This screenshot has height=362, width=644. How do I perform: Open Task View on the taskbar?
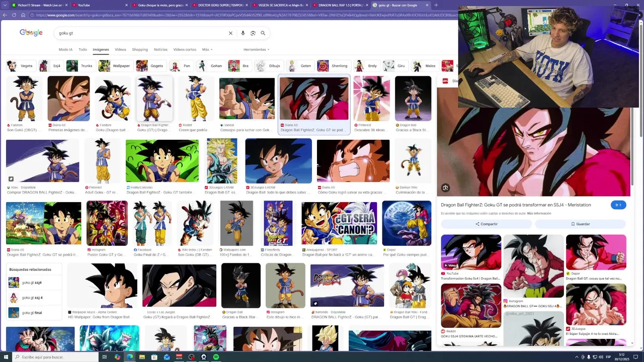pyautogui.click(x=105, y=357)
